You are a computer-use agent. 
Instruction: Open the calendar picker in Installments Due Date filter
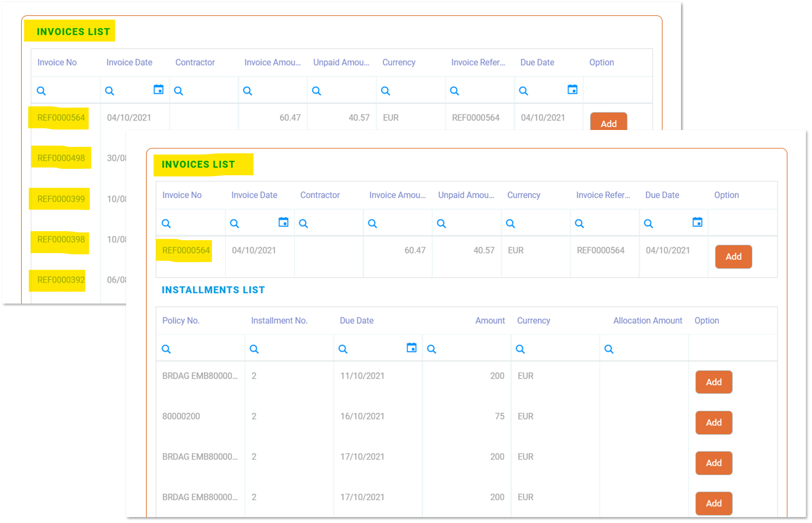412,348
